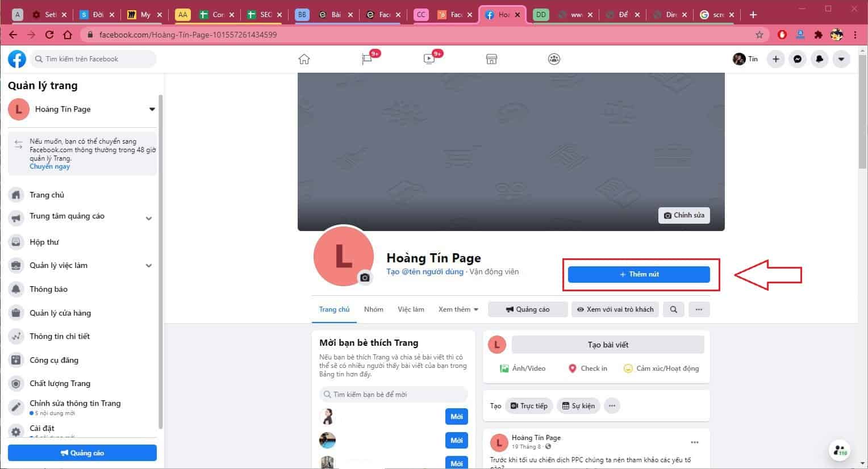Expand the Hoàng Tín Page selector dropdown
Viewport: 868px width, 469px height.
[x=152, y=109]
